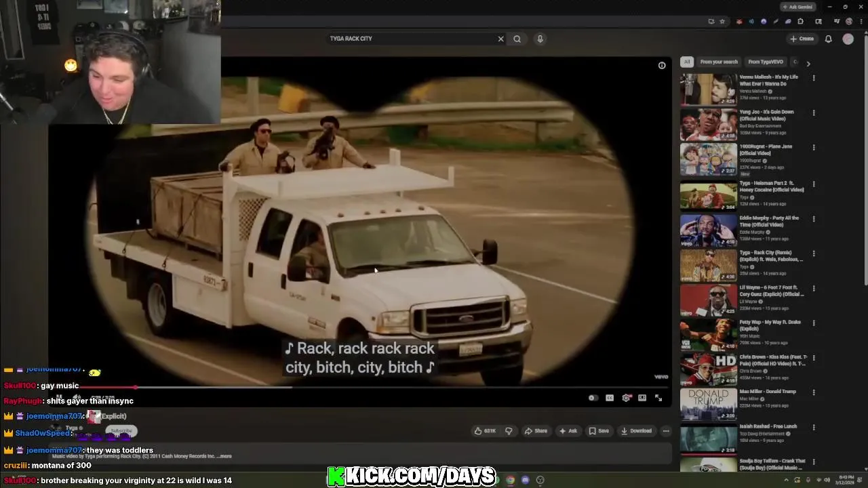Open Tyga Heisman Part 2 video
This screenshot has height=488, width=868.
pos(709,195)
